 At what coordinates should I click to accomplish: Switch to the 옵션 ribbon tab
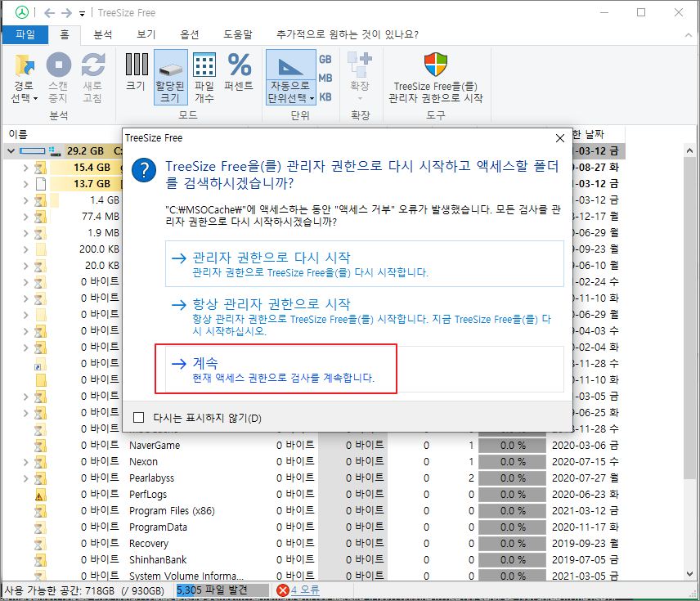(x=190, y=34)
